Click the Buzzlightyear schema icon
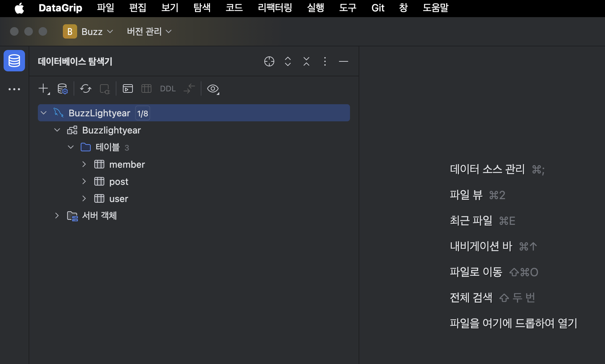This screenshot has height=364, width=605. pyautogui.click(x=72, y=130)
